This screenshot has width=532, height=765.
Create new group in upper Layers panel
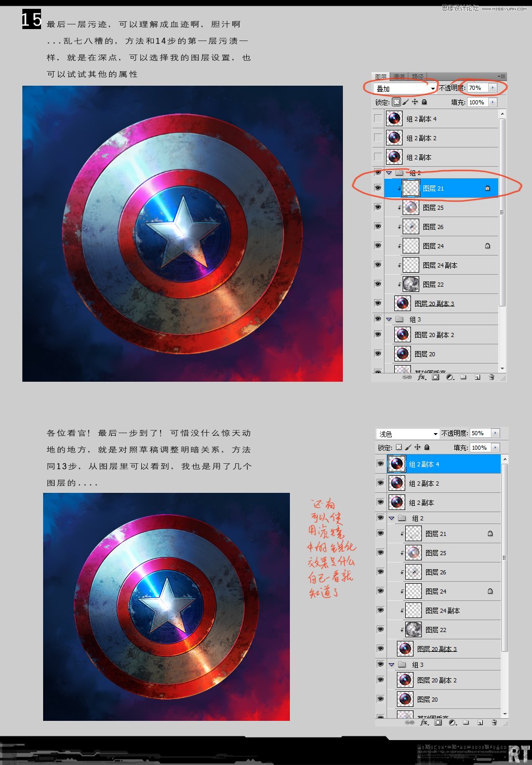tap(463, 377)
